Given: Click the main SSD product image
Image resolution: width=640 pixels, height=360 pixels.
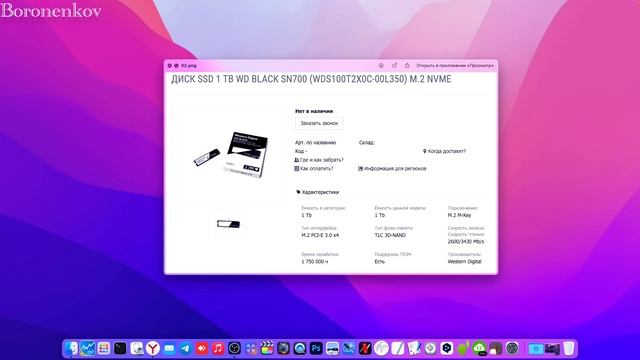Looking at the screenshot, I should pos(231,155).
